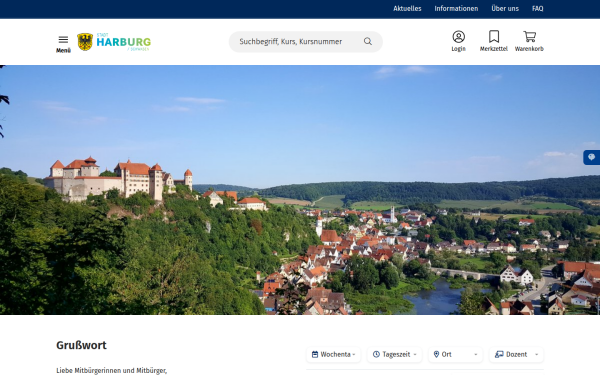Open the Login user icon

coord(458,37)
